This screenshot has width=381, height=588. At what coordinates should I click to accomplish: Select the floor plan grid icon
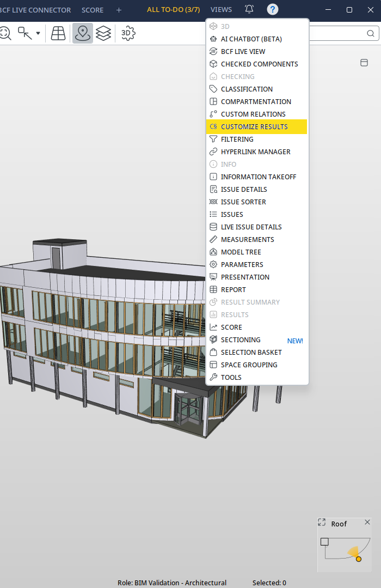[x=58, y=33]
